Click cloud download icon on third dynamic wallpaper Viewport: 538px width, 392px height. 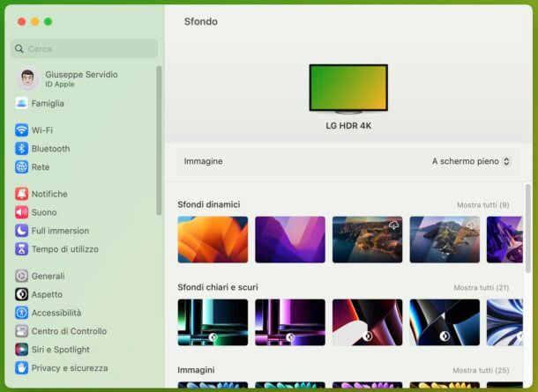coord(394,226)
